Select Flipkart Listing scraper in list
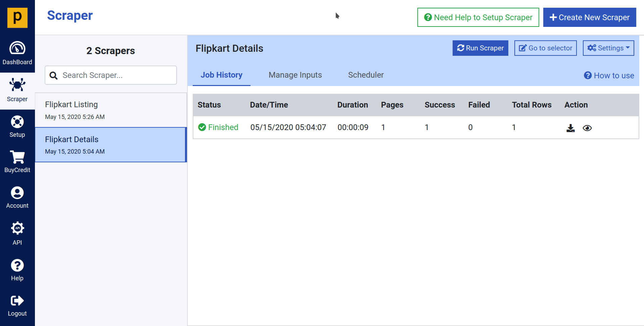The width and height of the screenshot is (644, 326). pyautogui.click(x=111, y=110)
